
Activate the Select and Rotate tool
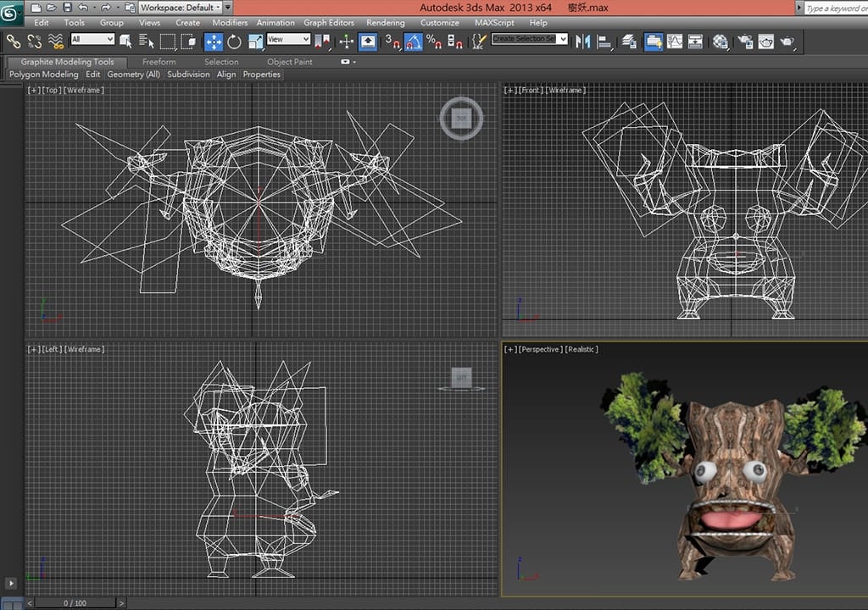tap(234, 41)
